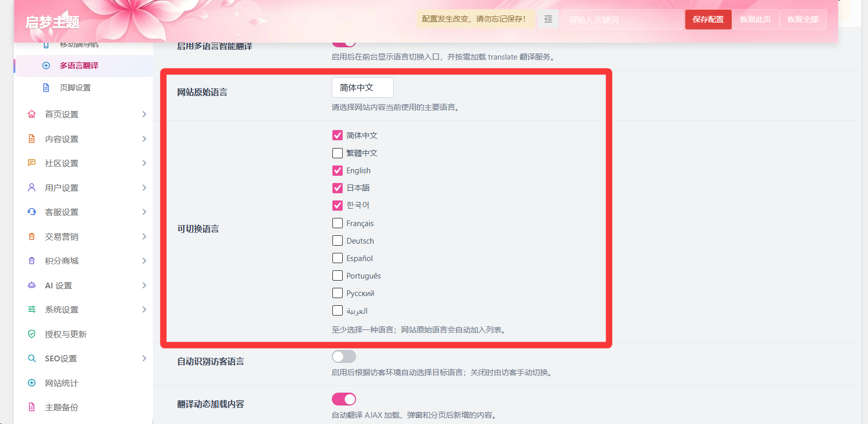Enable the 自动识别访客语言 toggle
The image size is (868, 424).
[x=344, y=357]
